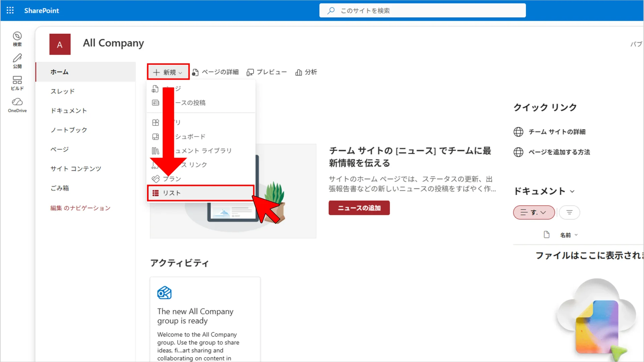The height and width of the screenshot is (362, 644).
Task: Click the All Company site title
Action: click(113, 43)
